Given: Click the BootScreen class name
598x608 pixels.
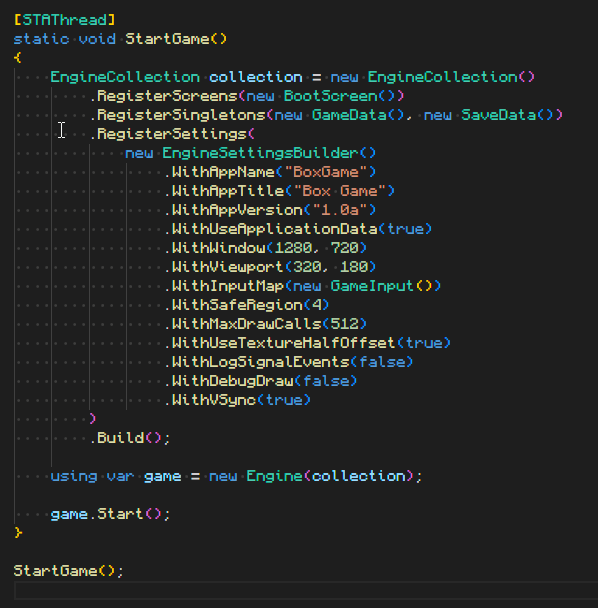Looking at the screenshot, I should (331, 96).
